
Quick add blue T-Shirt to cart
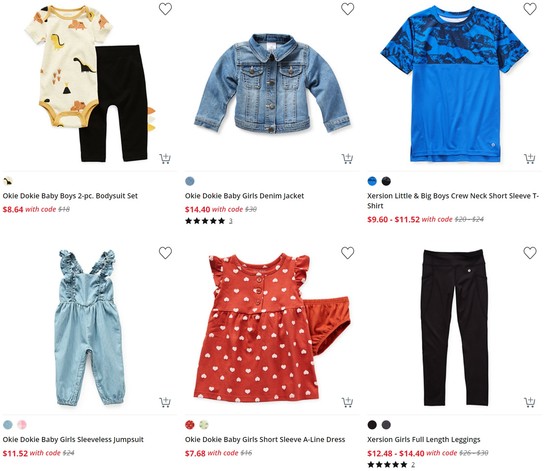[530, 159]
